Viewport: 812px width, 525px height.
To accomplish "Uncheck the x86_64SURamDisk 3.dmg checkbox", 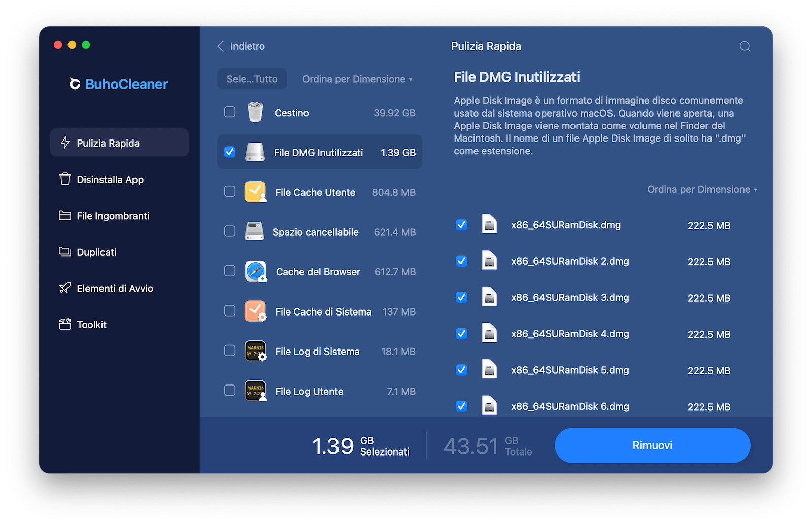I will coord(461,297).
